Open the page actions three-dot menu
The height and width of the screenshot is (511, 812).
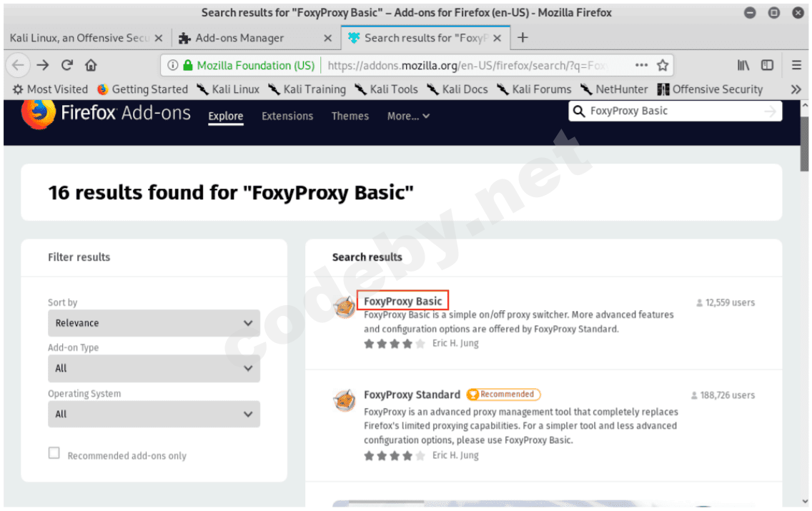[641, 65]
